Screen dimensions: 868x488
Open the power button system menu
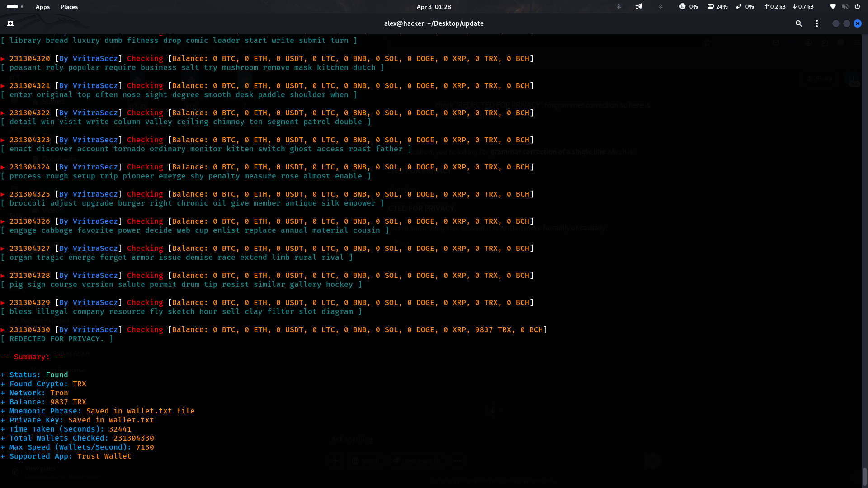[857, 7]
